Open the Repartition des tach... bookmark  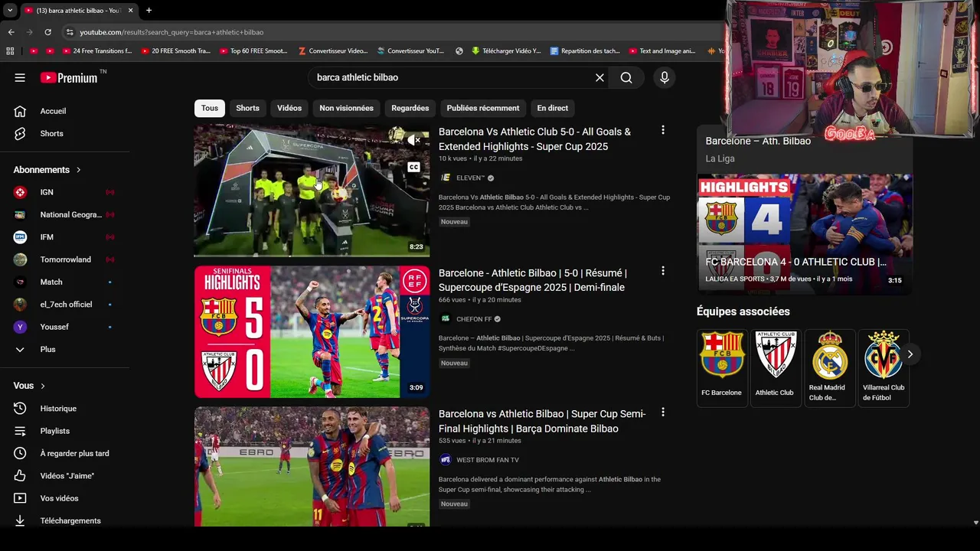click(x=584, y=51)
